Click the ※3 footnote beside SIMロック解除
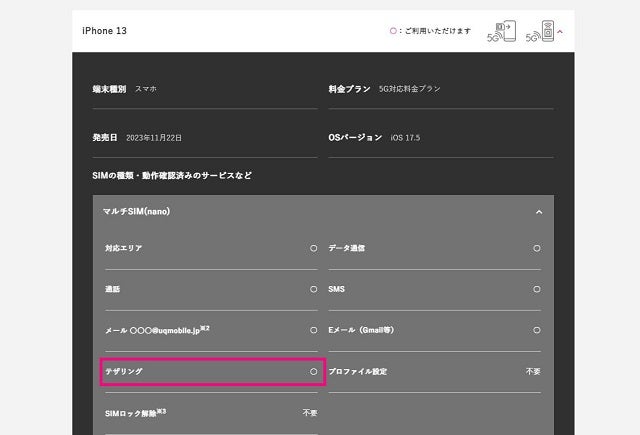Viewport: 640px width, 435px height. pyautogui.click(x=161, y=410)
